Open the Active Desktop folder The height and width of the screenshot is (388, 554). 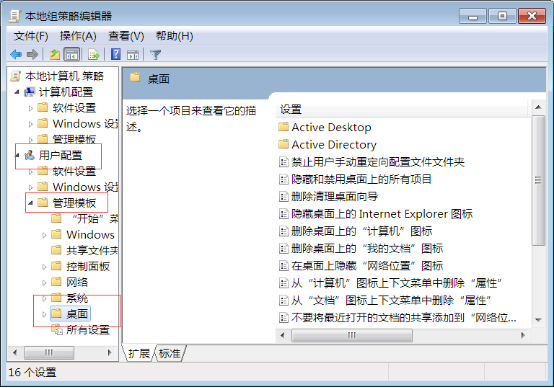coord(331,127)
